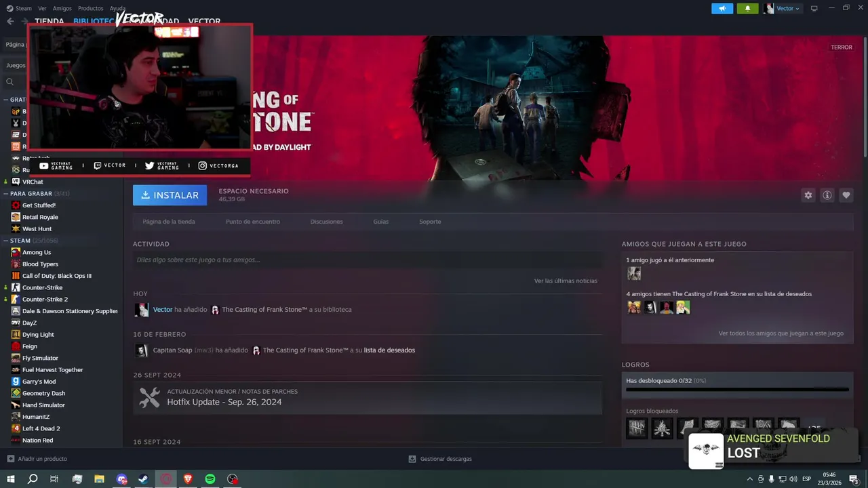Open Brave browser on the taskbar

click(x=188, y=479)
